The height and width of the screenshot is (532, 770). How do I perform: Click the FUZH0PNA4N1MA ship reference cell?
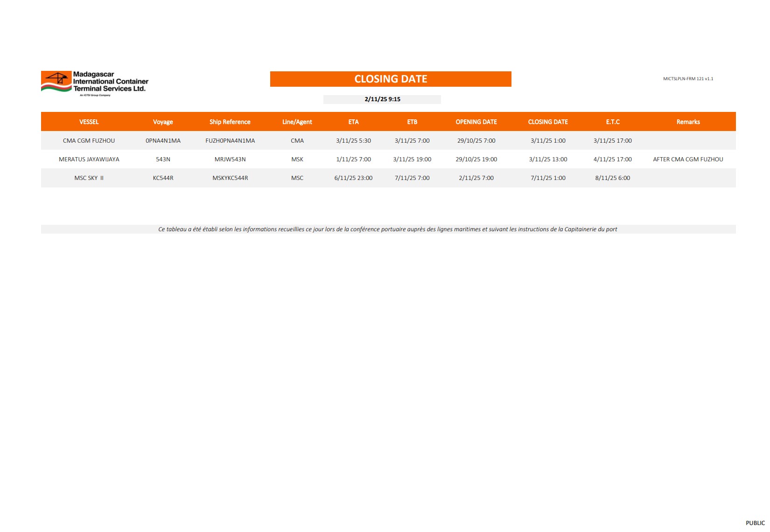click(230, 140)
